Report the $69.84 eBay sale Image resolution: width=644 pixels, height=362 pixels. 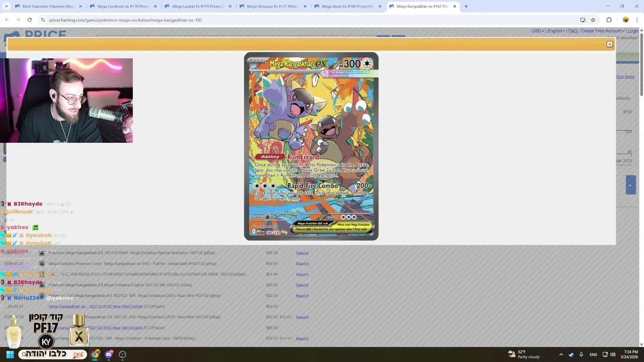[302, 263]
